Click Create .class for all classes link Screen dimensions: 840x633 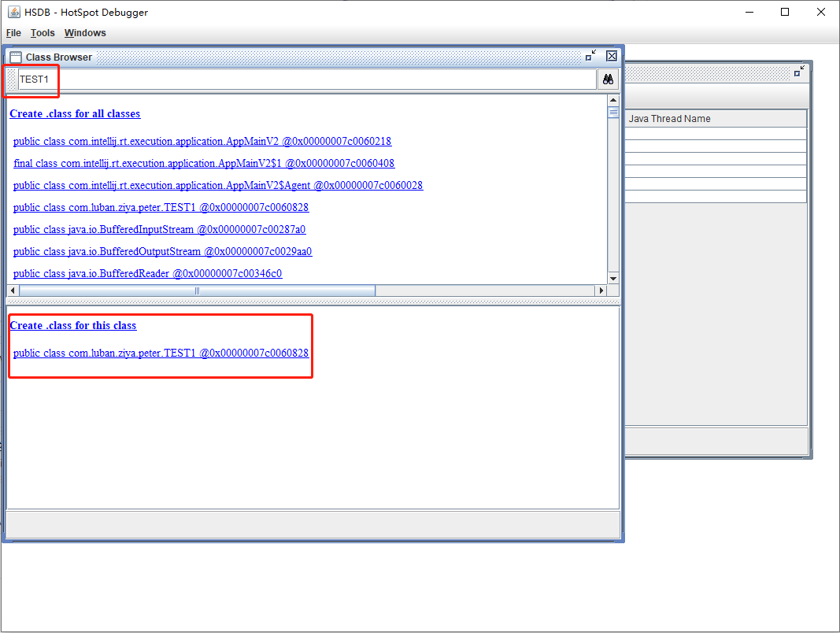pos(75,113)
